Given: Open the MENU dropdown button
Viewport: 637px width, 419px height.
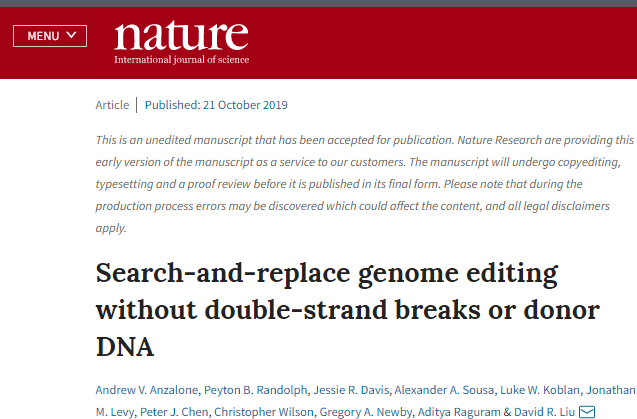Looking at the screenshot, I should [x=50, y=36].
